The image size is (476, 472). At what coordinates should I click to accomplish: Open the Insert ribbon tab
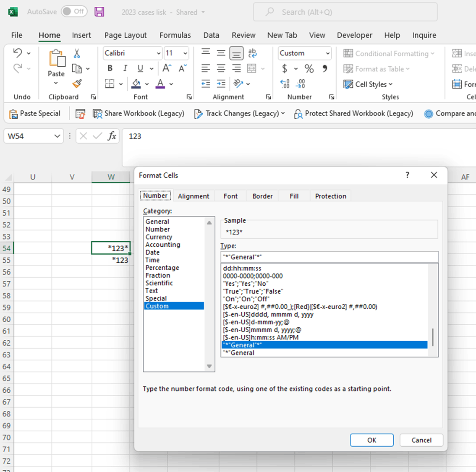pyautogui.click(x=81, y=35)
